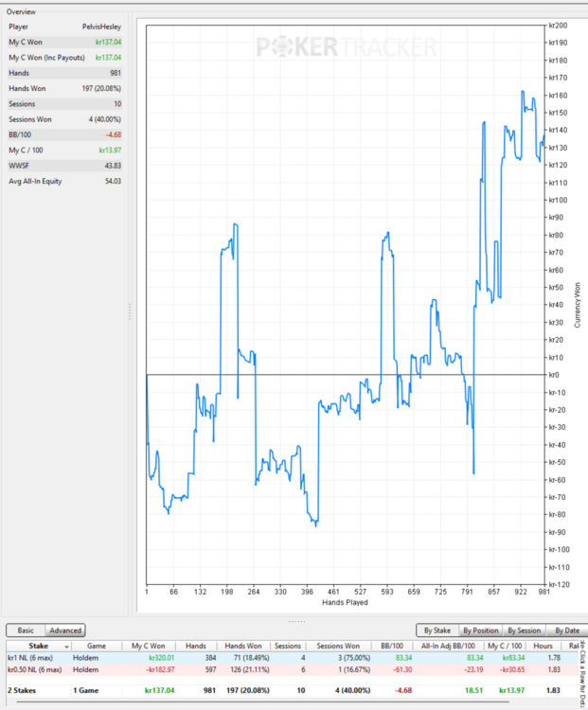Image resolution: width=588 pixels, height=710 pixels.
Task: Click the Currency Won axis label
Action: point(578,305)
